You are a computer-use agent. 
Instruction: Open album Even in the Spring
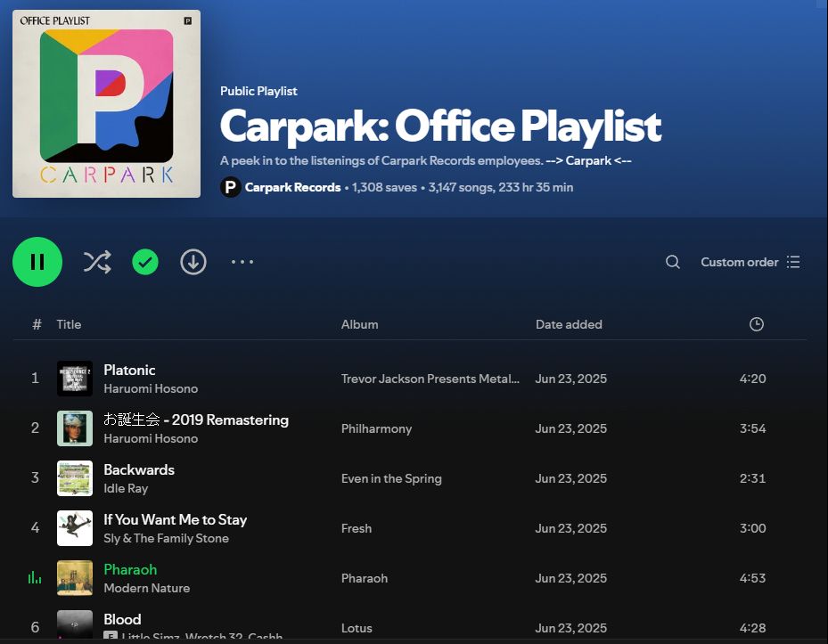pyautogui.click(x=391, y=478)
